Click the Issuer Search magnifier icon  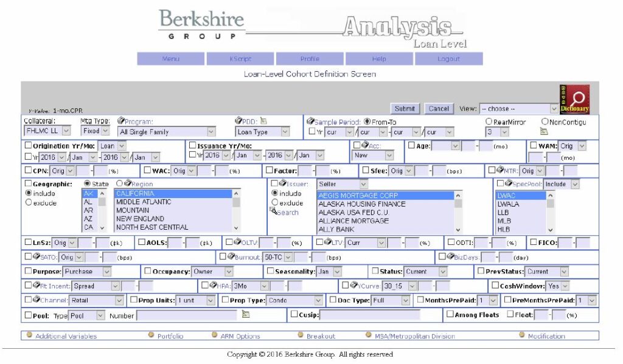(273, 211)
